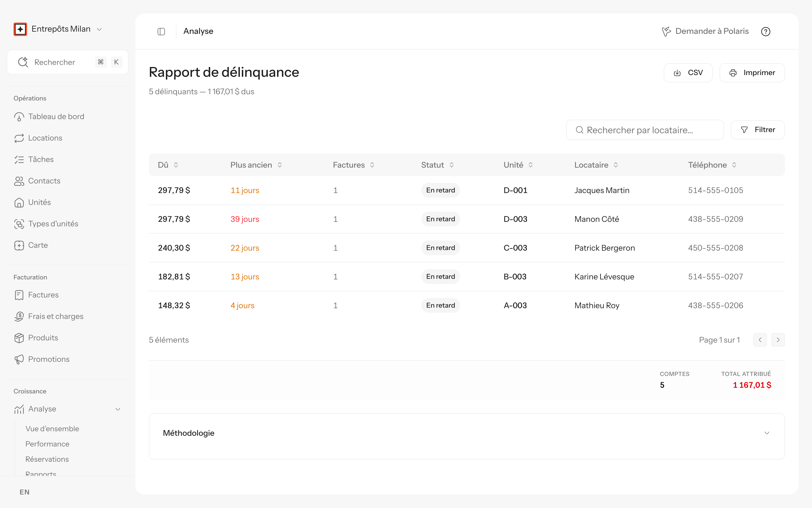Viewport: 812px width, 508px height.
Task: Sort by Unité column
Action: coord(518,165)
